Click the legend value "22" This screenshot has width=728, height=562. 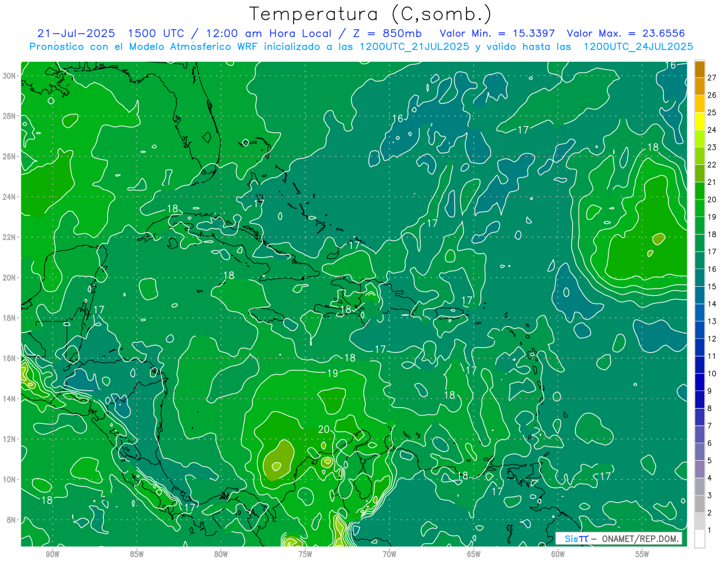click(712, 164)
